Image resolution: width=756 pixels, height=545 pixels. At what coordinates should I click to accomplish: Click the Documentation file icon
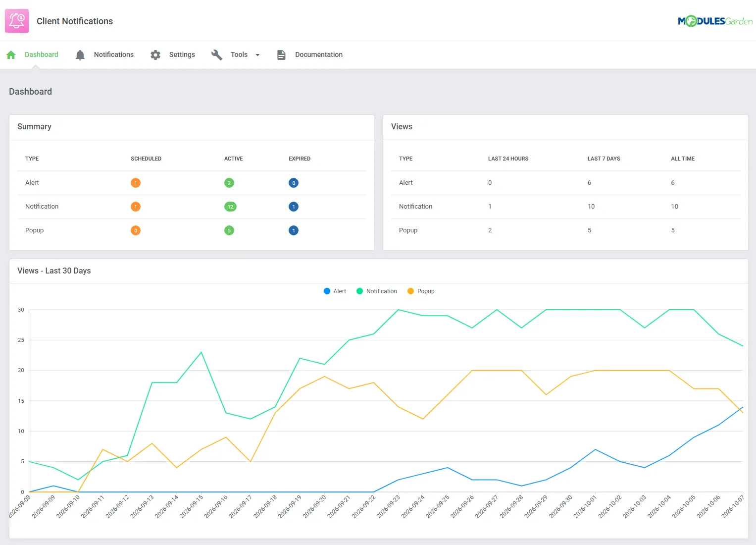point(281,55)
